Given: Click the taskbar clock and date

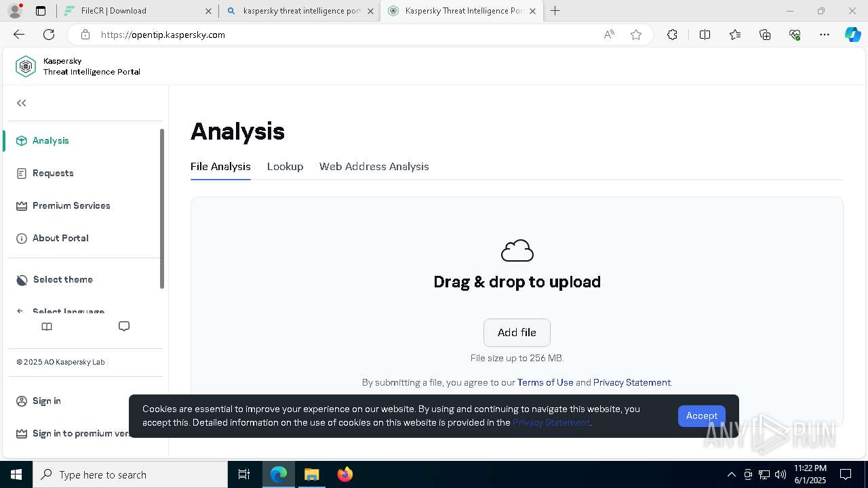Looking at the screenshot, I should click(810, 474).
